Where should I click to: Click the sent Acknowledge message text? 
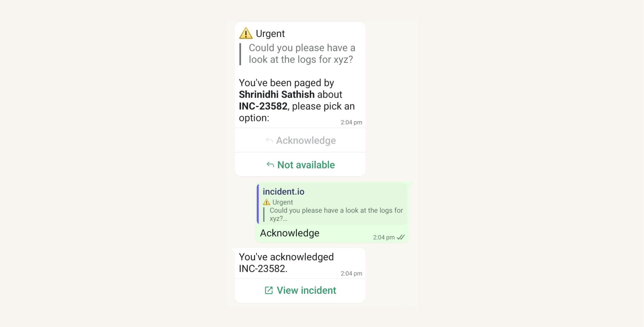[x=289, y=233]
